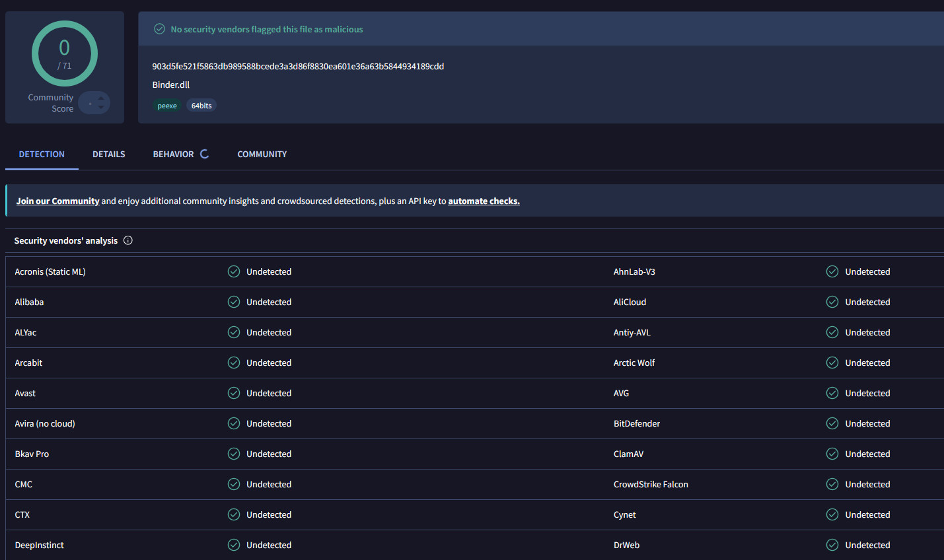Click the Arcabit vendor name

[x=28, y=363]
